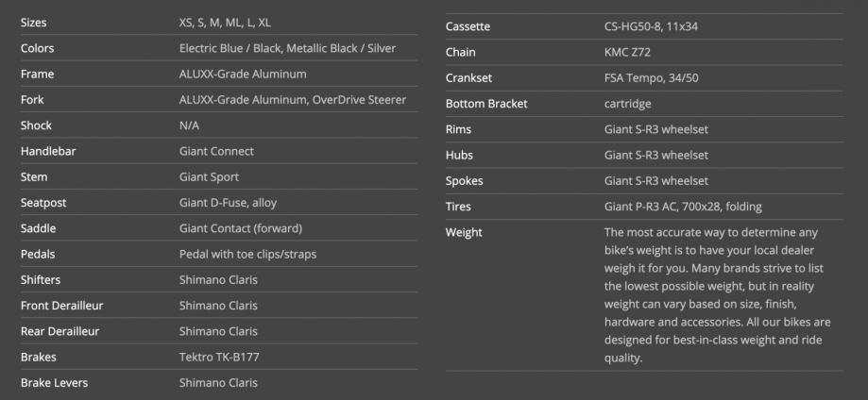Click the Shock label

click(x=37, y=125)
